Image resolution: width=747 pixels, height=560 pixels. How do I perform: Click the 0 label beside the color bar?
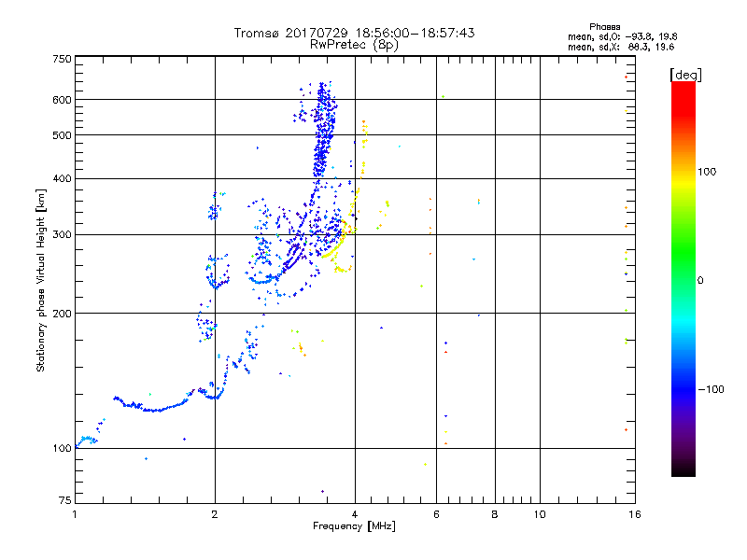click(700, 280)
